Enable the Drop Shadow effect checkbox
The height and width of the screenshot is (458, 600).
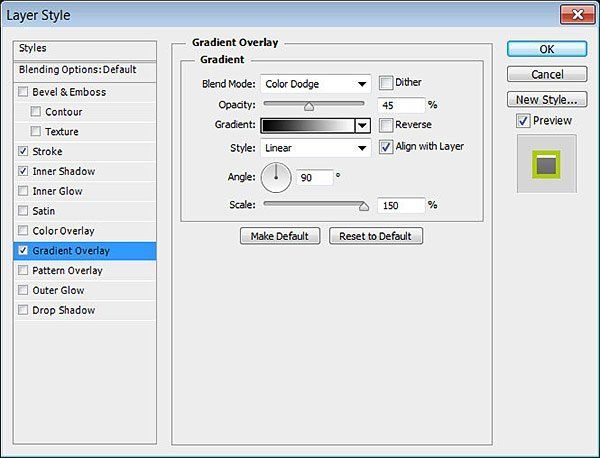[x=23, y=310]
